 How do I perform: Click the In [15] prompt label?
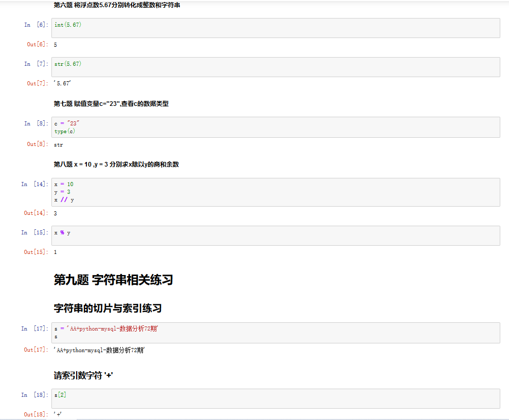coord(35,232)
